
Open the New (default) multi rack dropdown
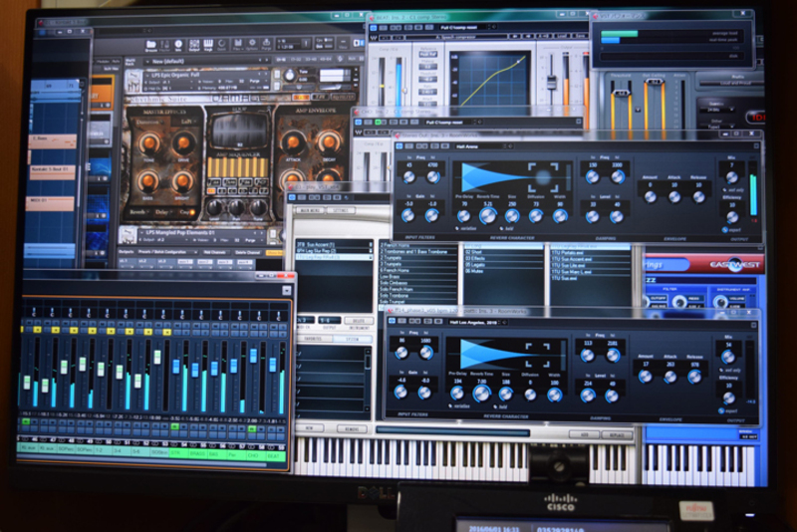[206, 61]
